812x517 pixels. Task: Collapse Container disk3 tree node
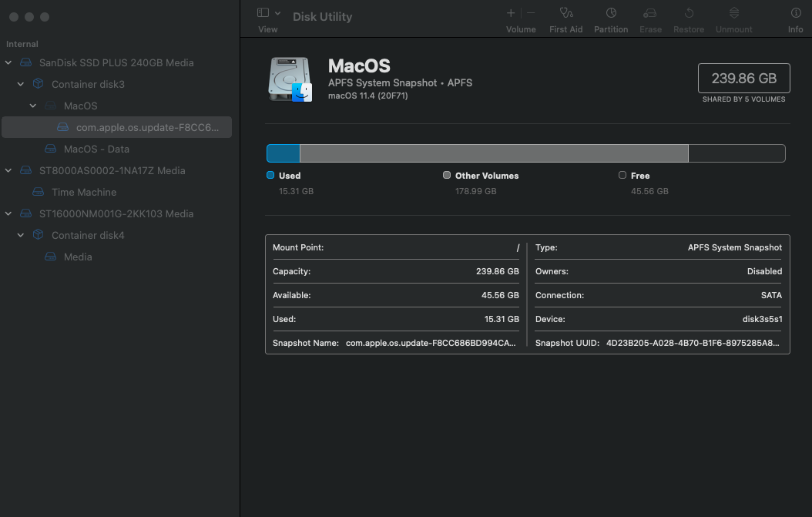(21, 84)
